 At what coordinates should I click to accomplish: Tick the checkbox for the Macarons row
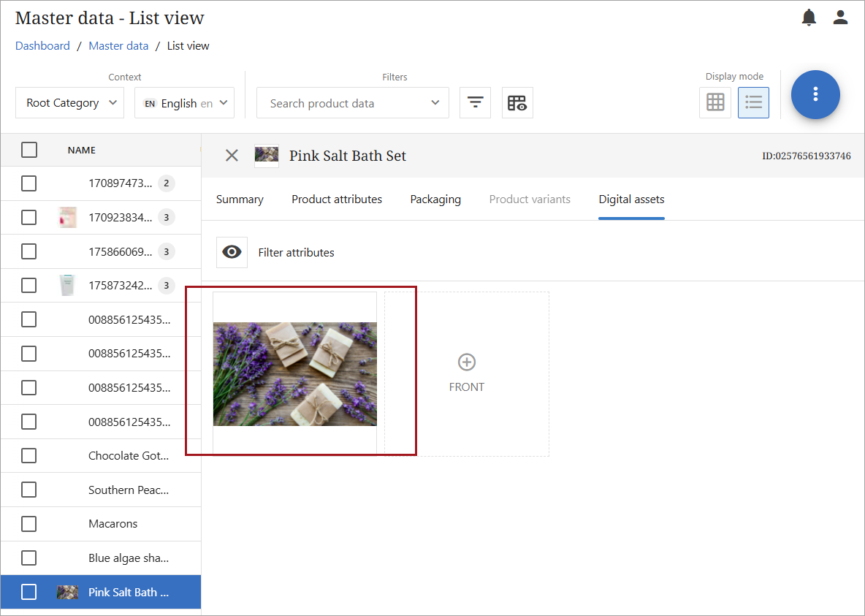tap(29, 524)
